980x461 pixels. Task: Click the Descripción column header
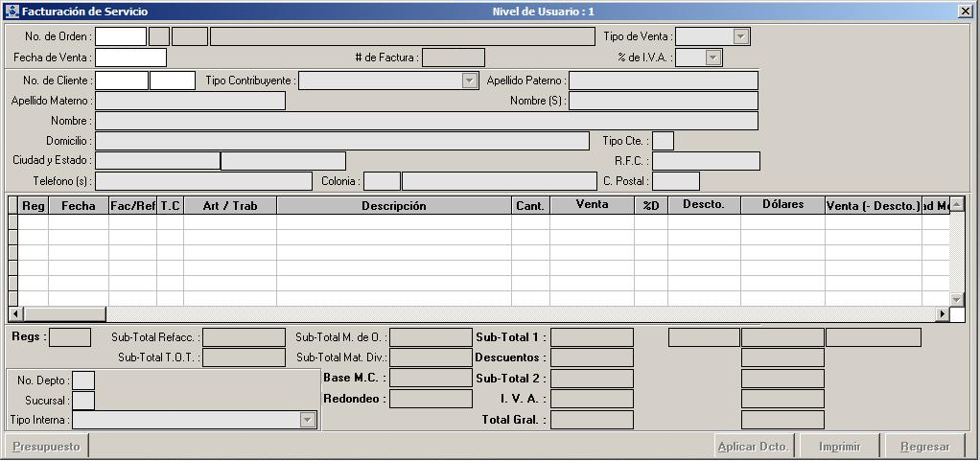click(x=393, y=205)
